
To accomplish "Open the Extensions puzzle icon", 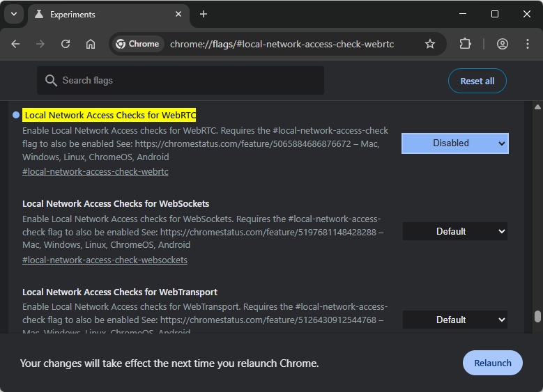I will point(465,44).
